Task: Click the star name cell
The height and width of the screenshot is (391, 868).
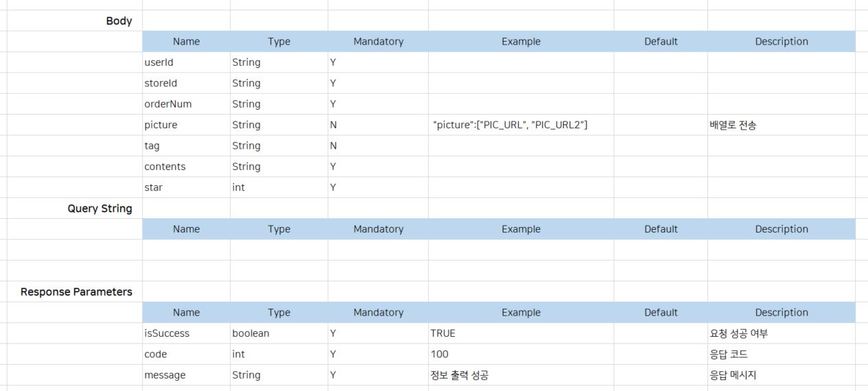Action: (x=153, y=187)
